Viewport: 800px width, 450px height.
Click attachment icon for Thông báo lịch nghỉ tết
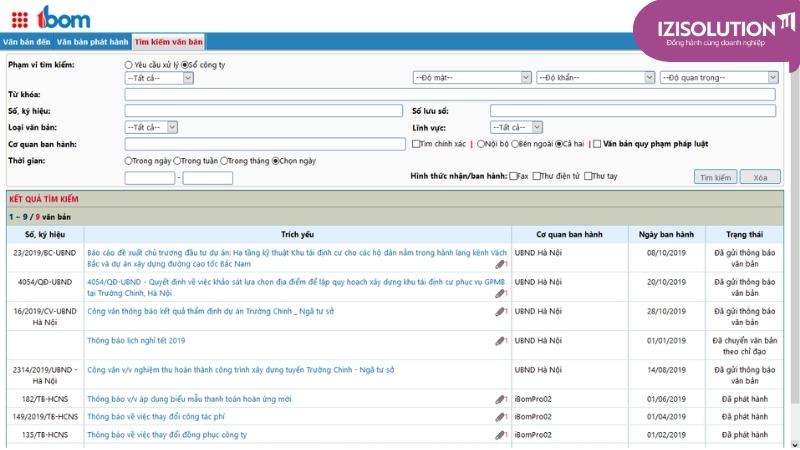[500, 341]
